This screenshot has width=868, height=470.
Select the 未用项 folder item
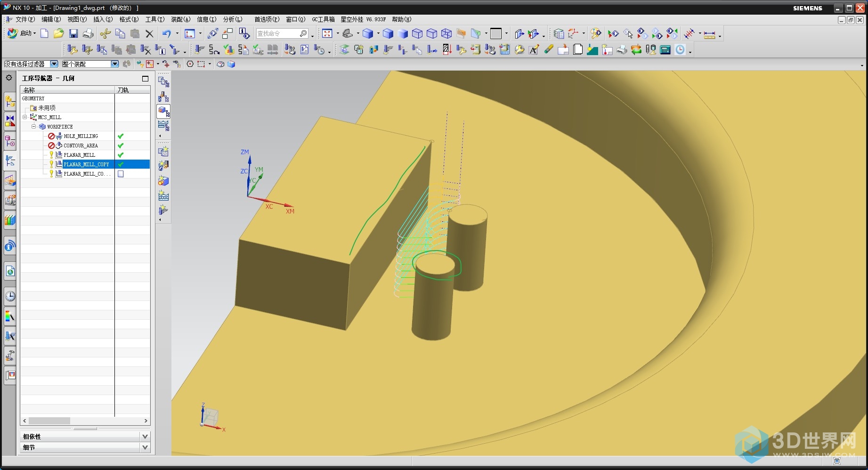click(x=47, y=108)
